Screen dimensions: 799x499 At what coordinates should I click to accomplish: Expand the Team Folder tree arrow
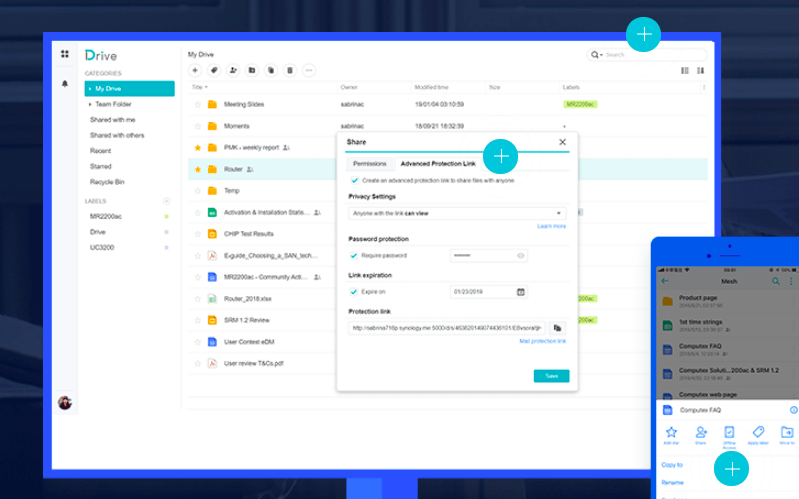point(90,104)
